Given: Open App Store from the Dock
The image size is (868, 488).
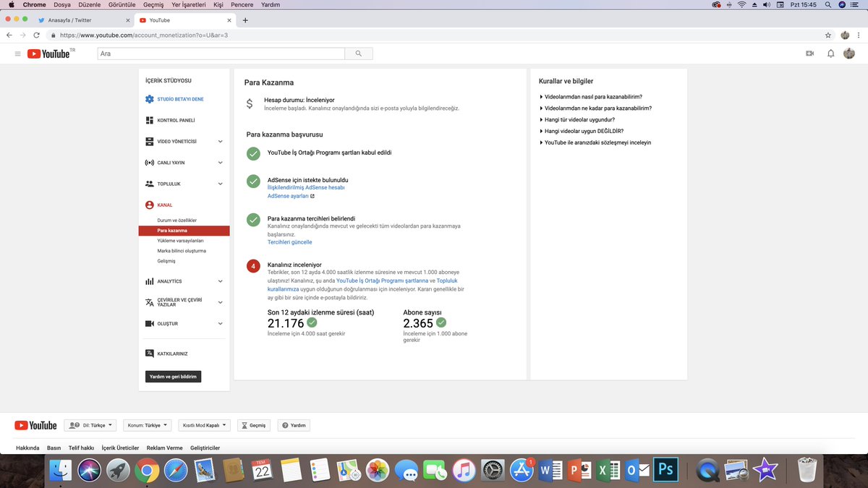Looking at the screenshot, I should [x=522, y=471].
